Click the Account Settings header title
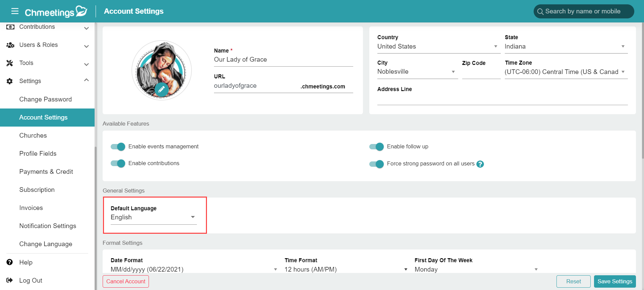Screen dimensions: 644x290 pos(134,11)
